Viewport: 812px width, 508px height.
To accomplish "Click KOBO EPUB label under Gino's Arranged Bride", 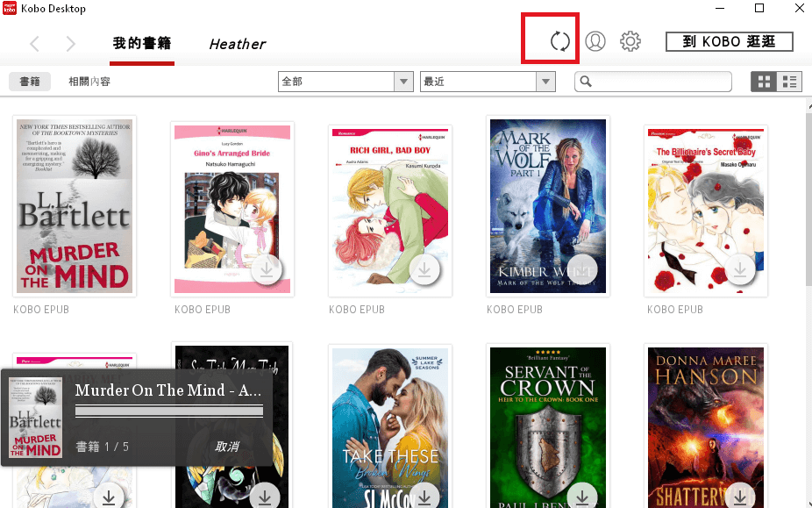I will 202,310.
